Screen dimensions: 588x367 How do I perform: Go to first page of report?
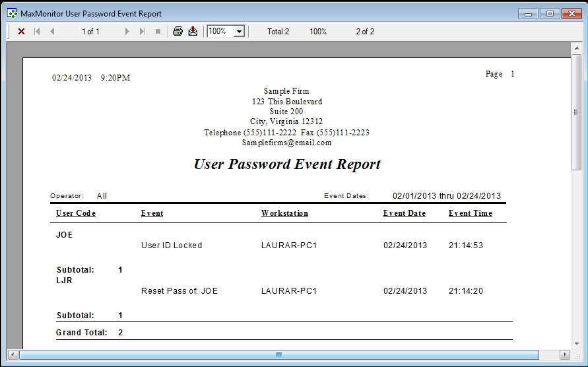click(x=37, y=31)
